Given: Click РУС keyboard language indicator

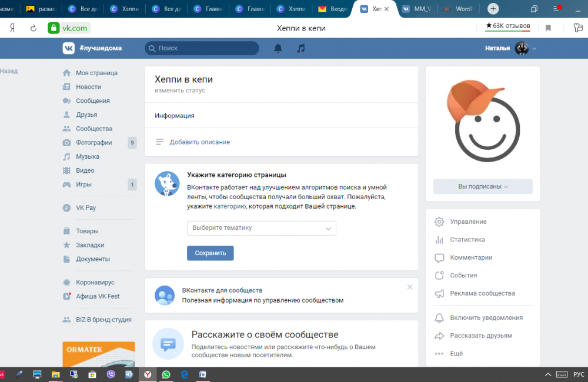Looking at the screenshot, I should [579, 374].
